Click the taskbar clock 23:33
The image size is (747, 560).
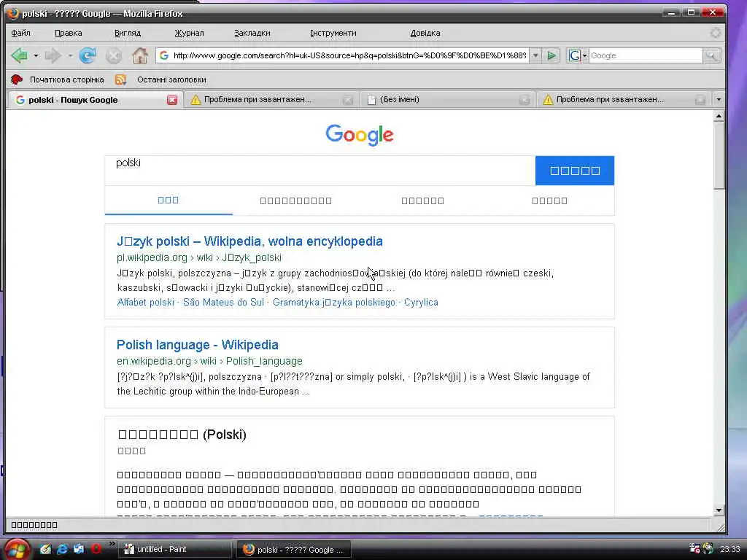(729, 549)
